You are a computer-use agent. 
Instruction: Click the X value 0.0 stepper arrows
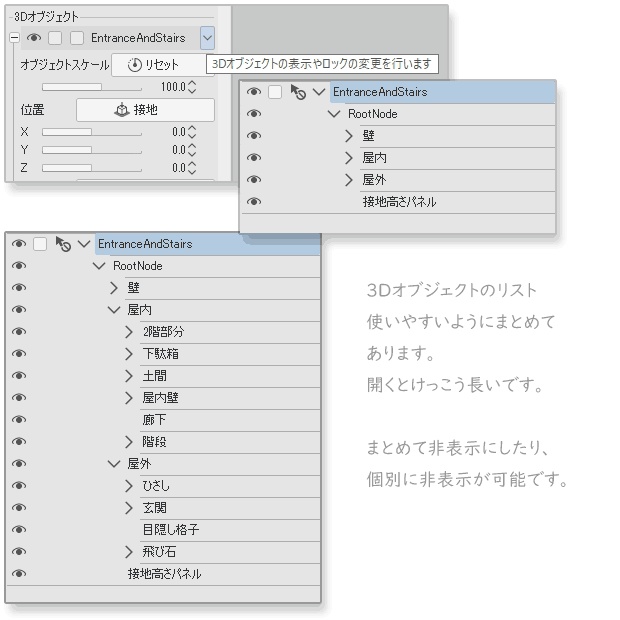pos(192,132)
